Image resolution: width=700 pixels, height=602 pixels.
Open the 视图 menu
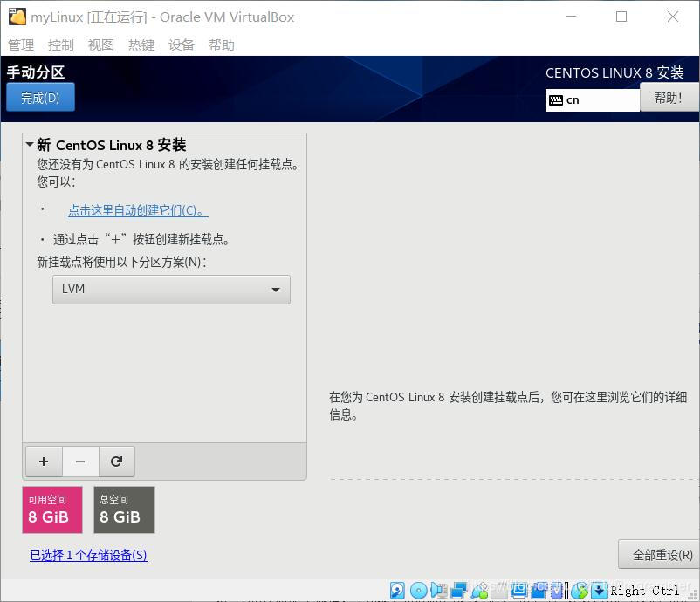tap(101, 44)
